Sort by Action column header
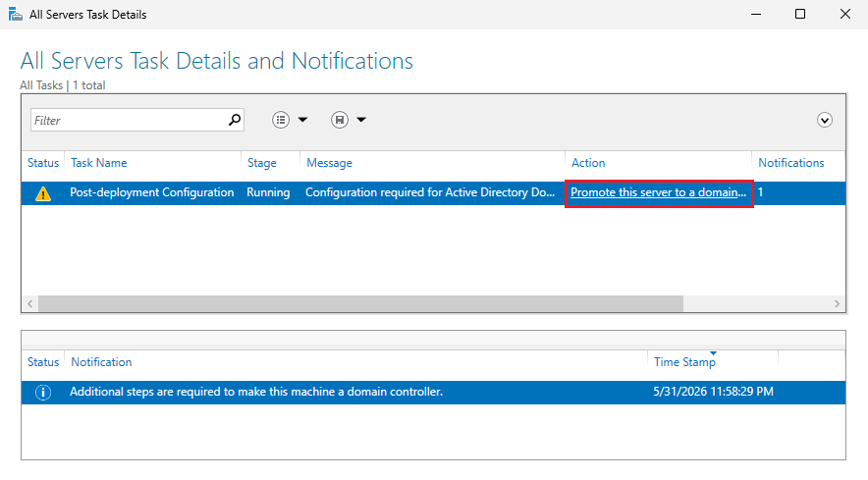Image resolution: width=868 pixels, height=480 pixels. (x=588, y=163)
